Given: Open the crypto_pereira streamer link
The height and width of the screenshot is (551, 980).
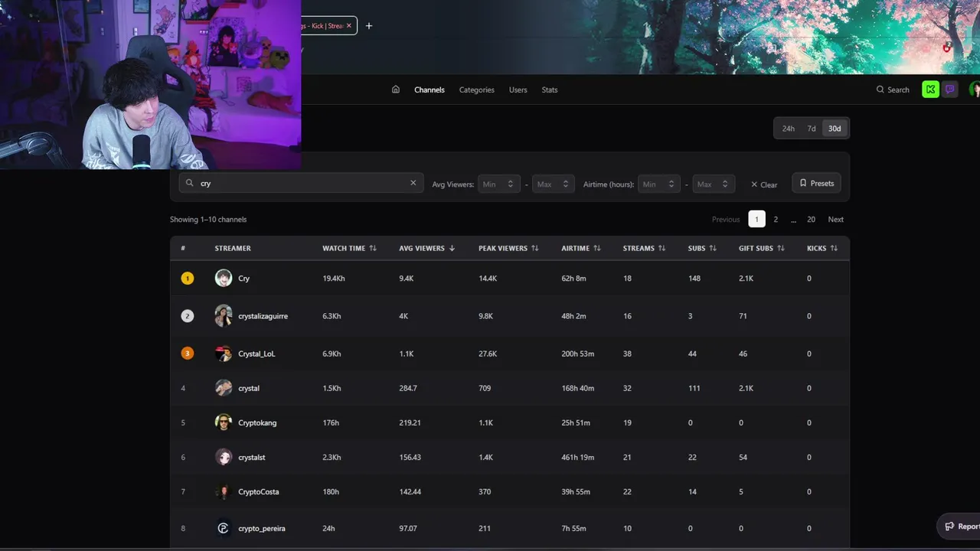Looking at the screenshot, I should 261,528.
